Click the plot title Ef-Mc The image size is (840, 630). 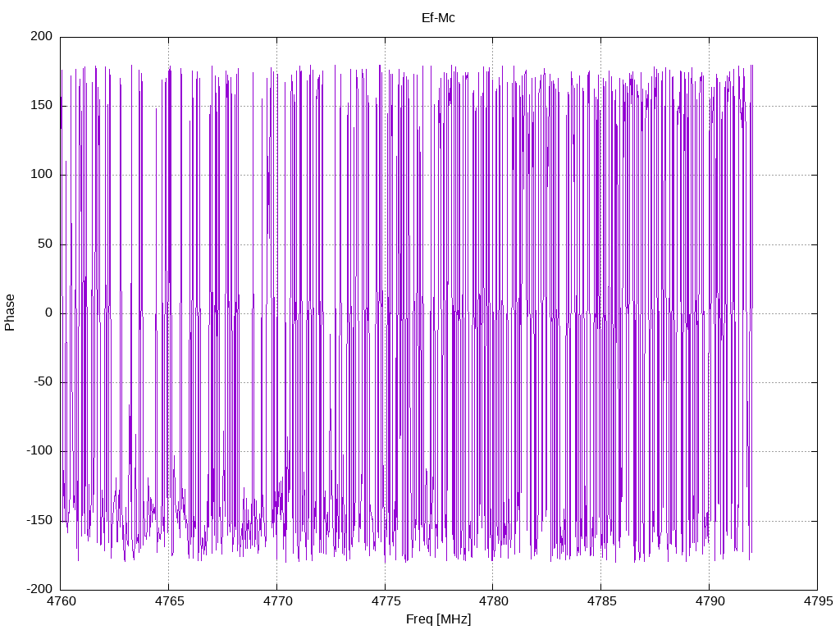click(x=438, y=18)
